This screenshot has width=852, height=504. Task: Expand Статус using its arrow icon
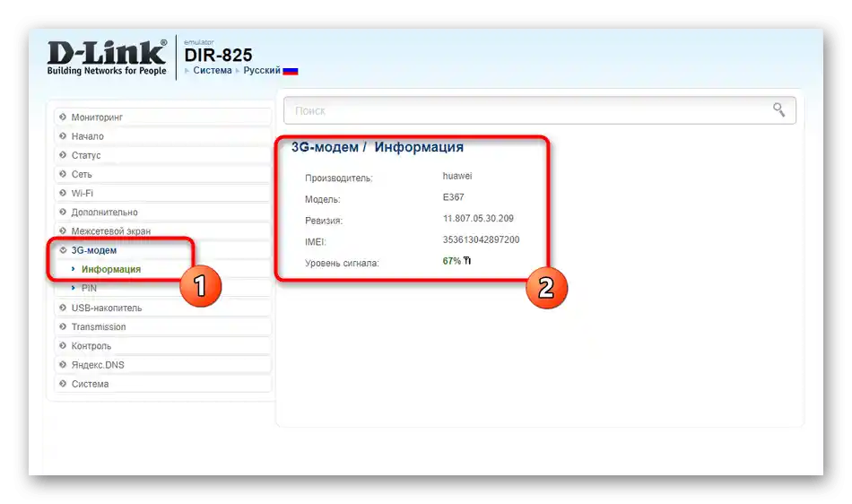[63, 155]
